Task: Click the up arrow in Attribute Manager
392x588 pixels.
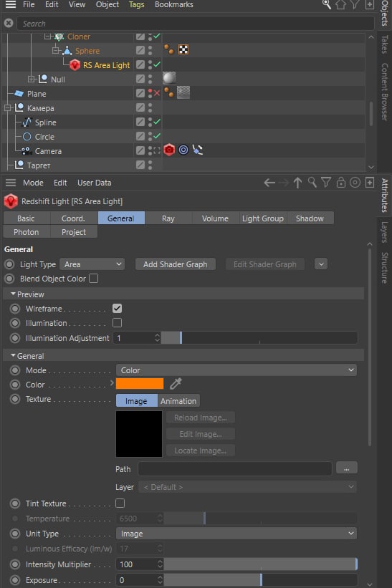Action: click(298, 183)
